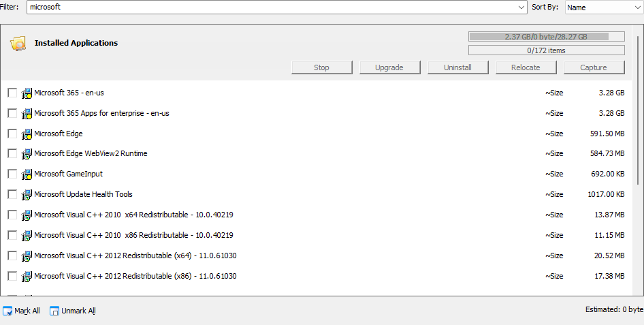The height and width of the screenshot is (325, 644).
Task: Click the Microsoft Edge WebView2 Runtime icon
Action: (x=27, y=154)
